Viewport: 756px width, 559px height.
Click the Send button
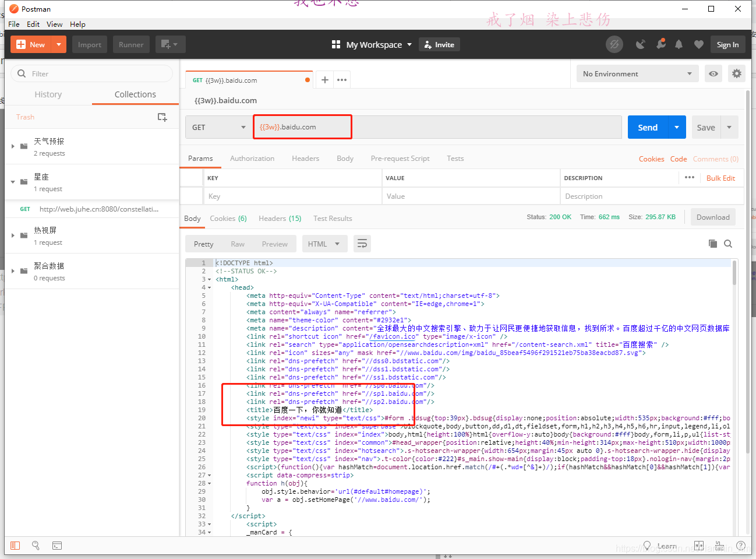click(648, 127)
